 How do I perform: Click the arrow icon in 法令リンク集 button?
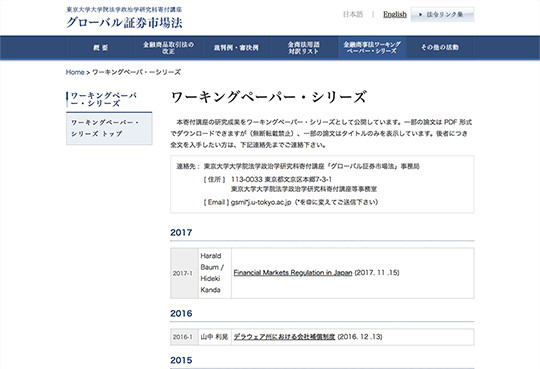pyautogui.click(x=420, y=14)
